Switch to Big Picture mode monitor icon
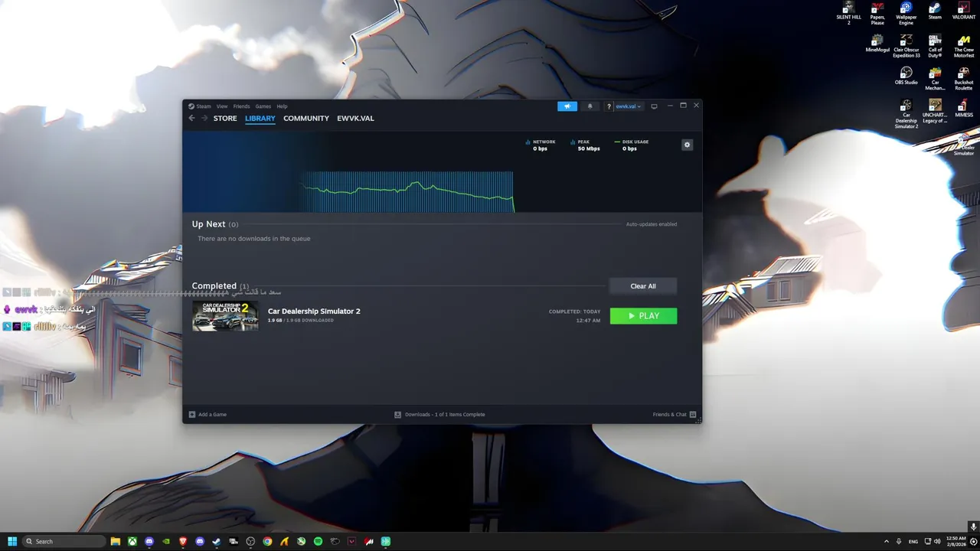This screenshot has height=551, width=980. pyautogui.click(x=654, y=106)
